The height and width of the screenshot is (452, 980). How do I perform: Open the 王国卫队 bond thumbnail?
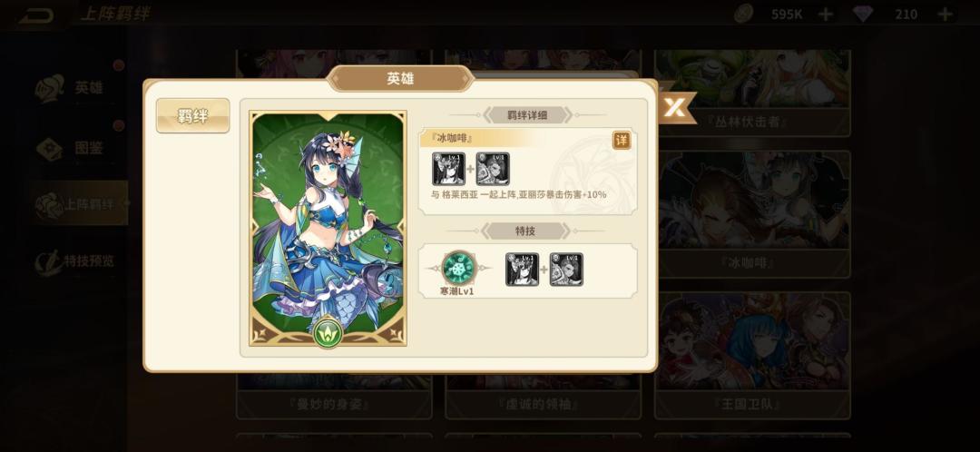752,355
